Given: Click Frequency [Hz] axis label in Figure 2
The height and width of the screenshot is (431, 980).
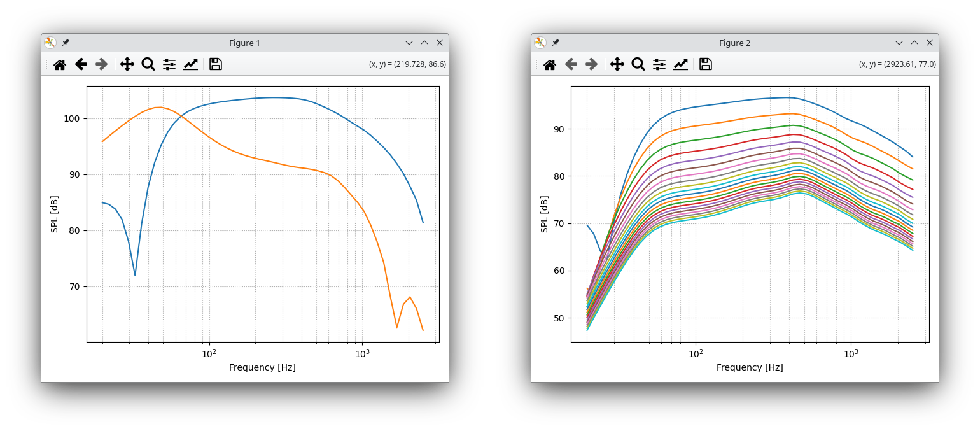Looking at the screenshot, I should (750, 367).
